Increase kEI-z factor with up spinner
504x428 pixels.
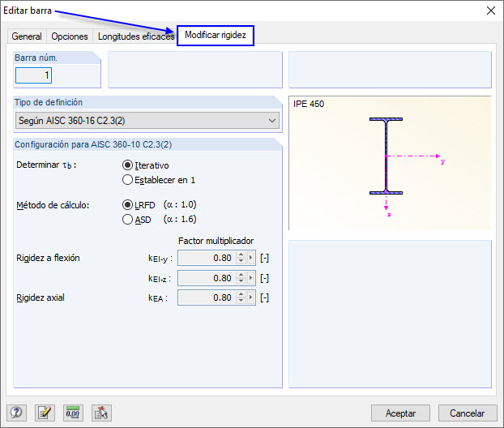click(241, 275)
